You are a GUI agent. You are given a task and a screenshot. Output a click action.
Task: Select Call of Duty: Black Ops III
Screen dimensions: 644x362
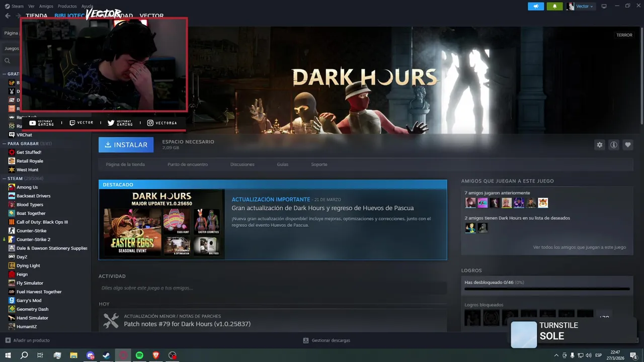click(x=42, y=222)
